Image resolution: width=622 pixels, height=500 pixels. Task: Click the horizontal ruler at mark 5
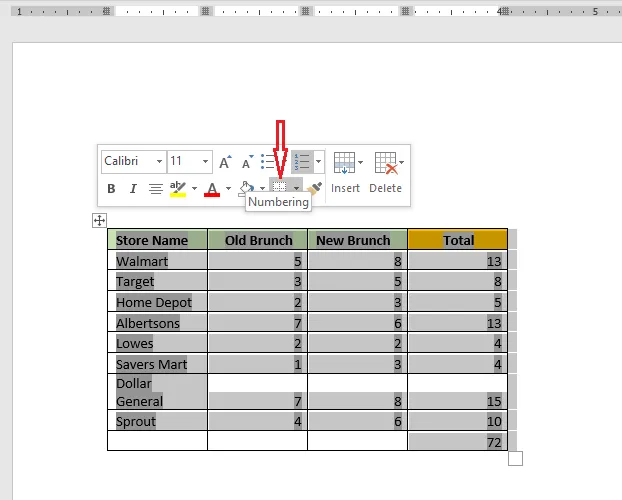click(x=595, y=12)
